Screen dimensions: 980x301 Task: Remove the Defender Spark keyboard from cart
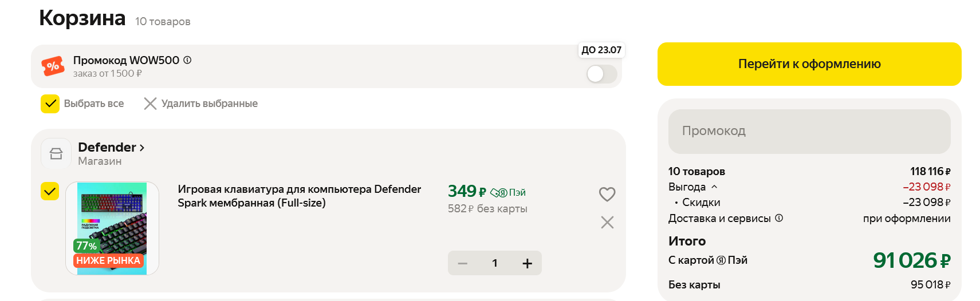tap(607, 222)
